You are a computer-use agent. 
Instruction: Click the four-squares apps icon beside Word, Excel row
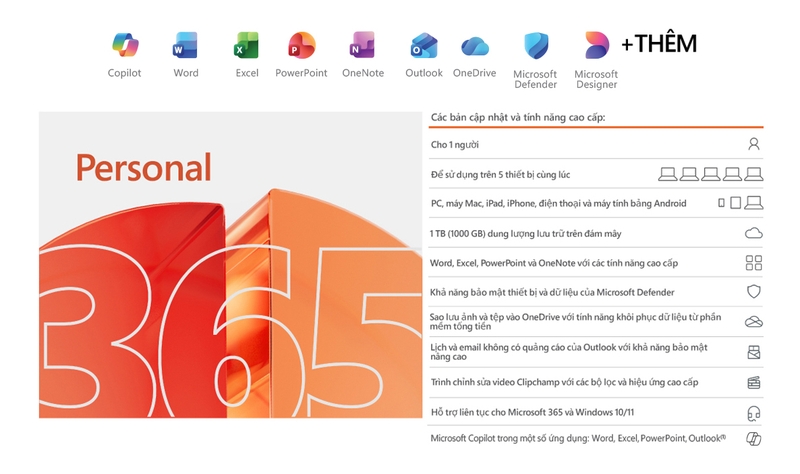(x=754, y=263)
